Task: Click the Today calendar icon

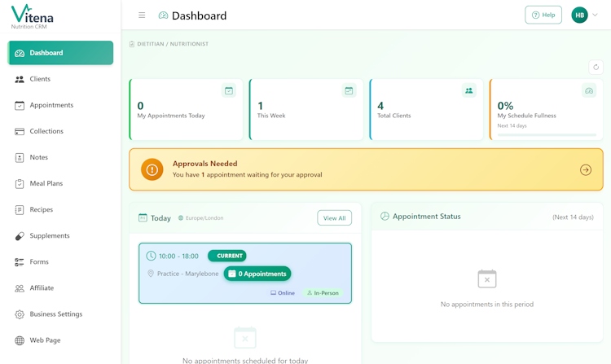Action: 143,217
